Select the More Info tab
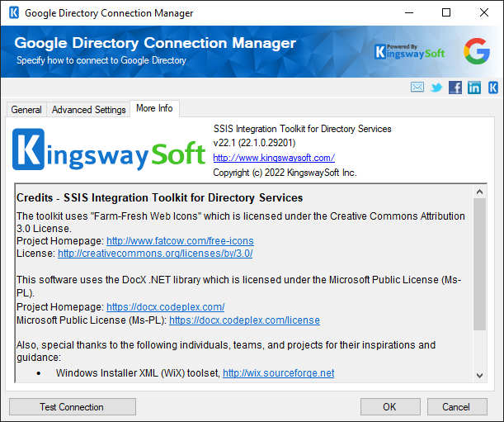This screenshot has height=422, width=504. pyautogui.click(x=154, y=108)
